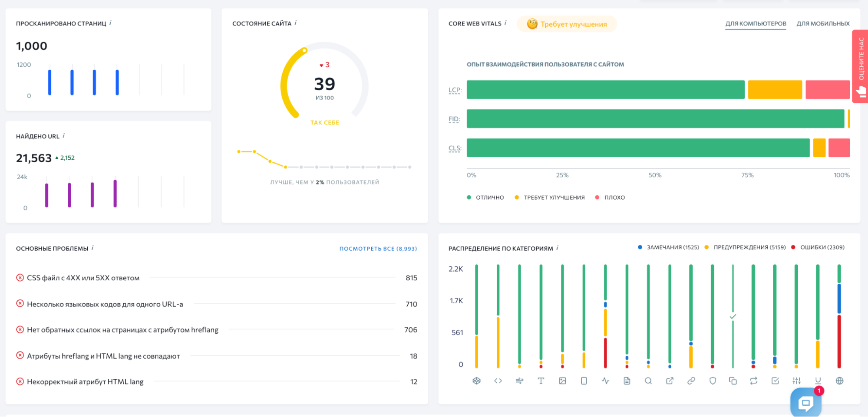Open the chat widget with notification badge

806,402
